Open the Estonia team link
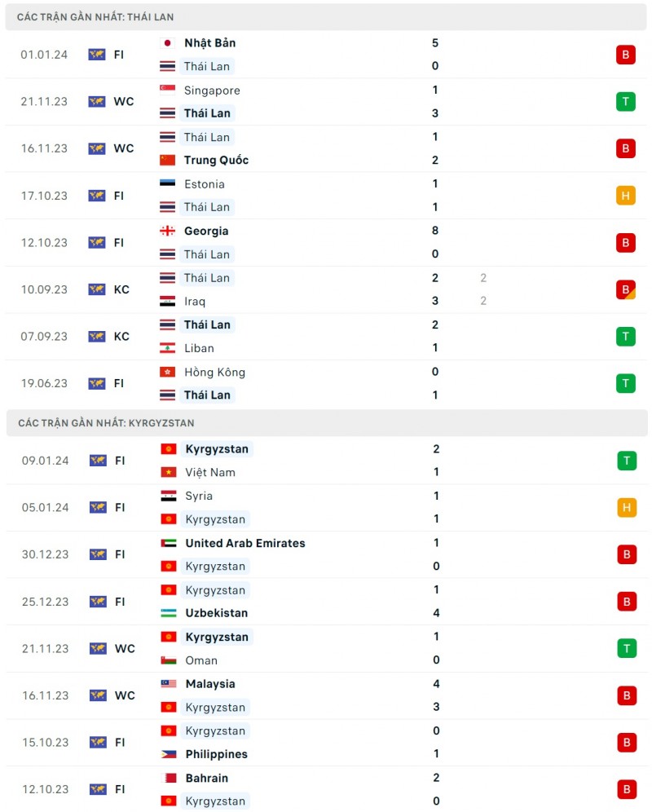Viewport: 652px width, 812px height. 204,184
